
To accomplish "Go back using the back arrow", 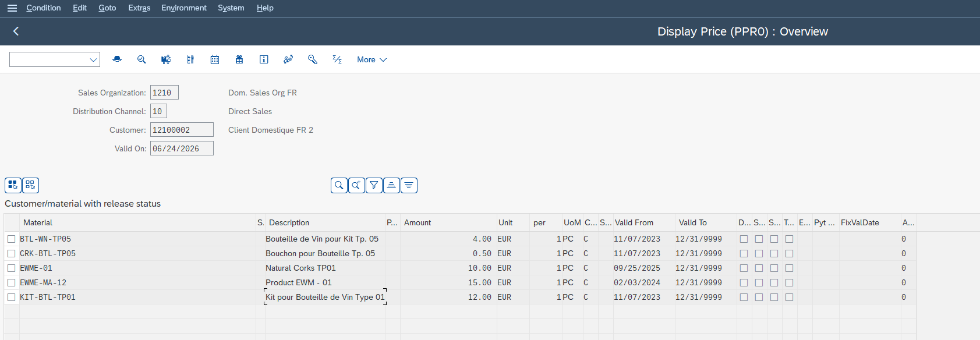I will (16, 31).
